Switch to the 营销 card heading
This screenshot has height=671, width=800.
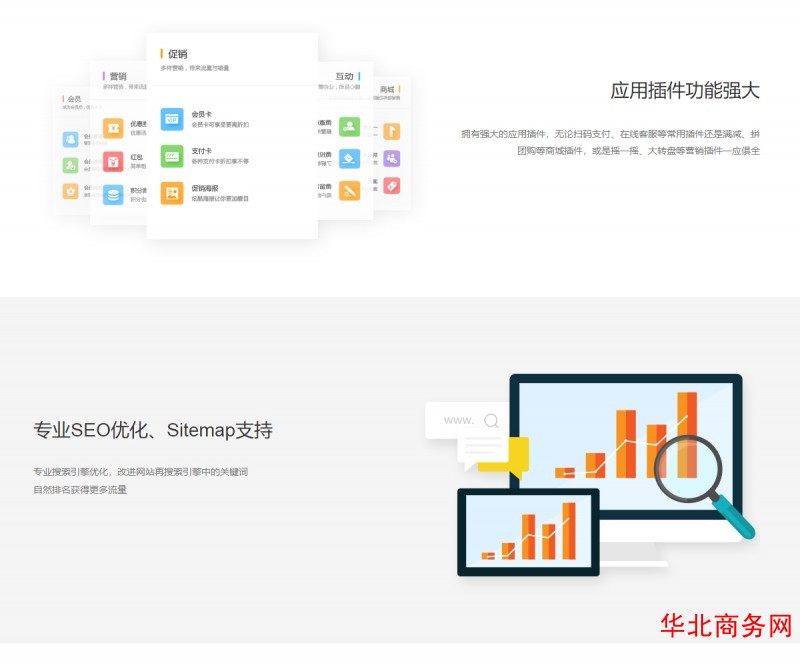pyautogui.click(x=118, y=76)
